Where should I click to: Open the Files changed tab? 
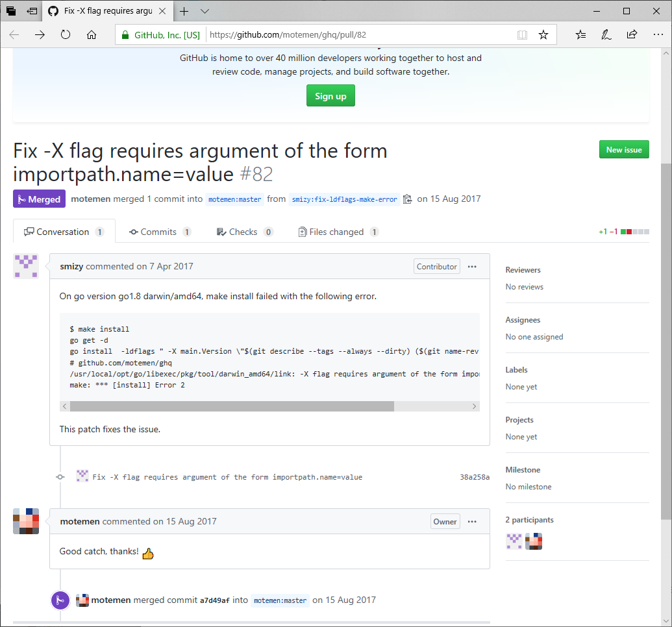coord(338,232)
